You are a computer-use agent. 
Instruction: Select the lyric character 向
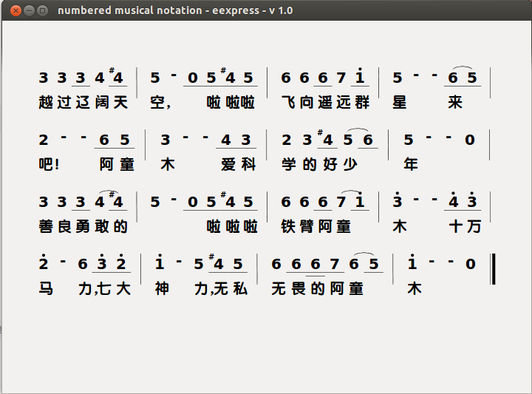[307, 102]
